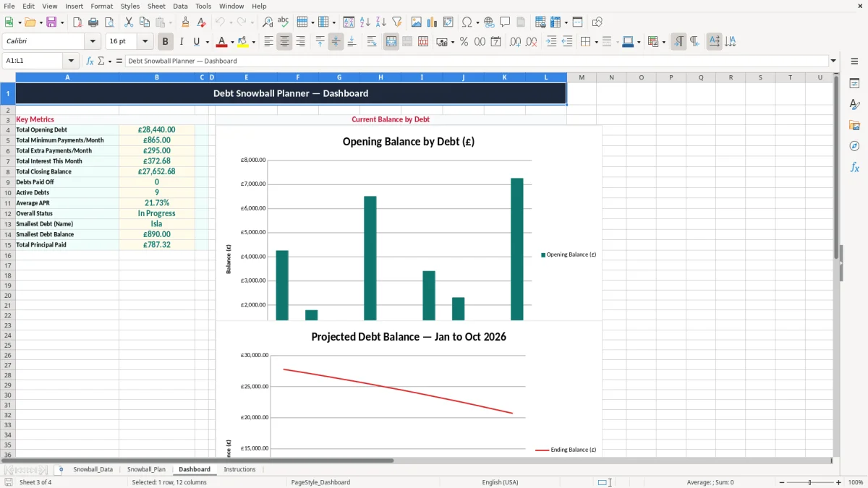
Task: Click the zoom out minus button
Action: [x=782, y=482]
